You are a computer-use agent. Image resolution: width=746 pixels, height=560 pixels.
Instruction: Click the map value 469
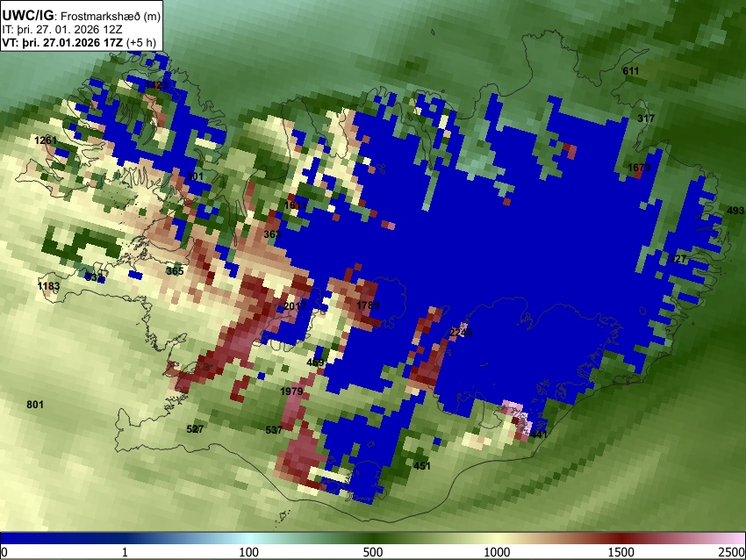tap(315, 363)
